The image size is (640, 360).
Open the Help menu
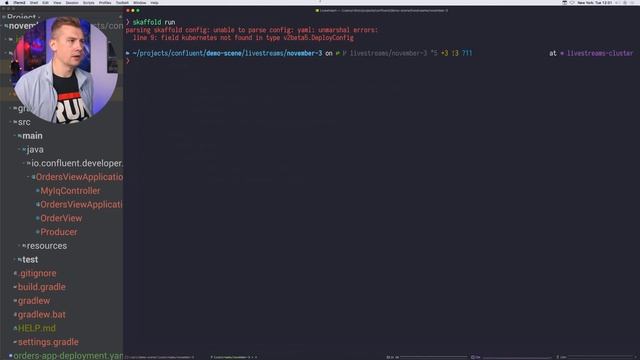pos(154,2)
